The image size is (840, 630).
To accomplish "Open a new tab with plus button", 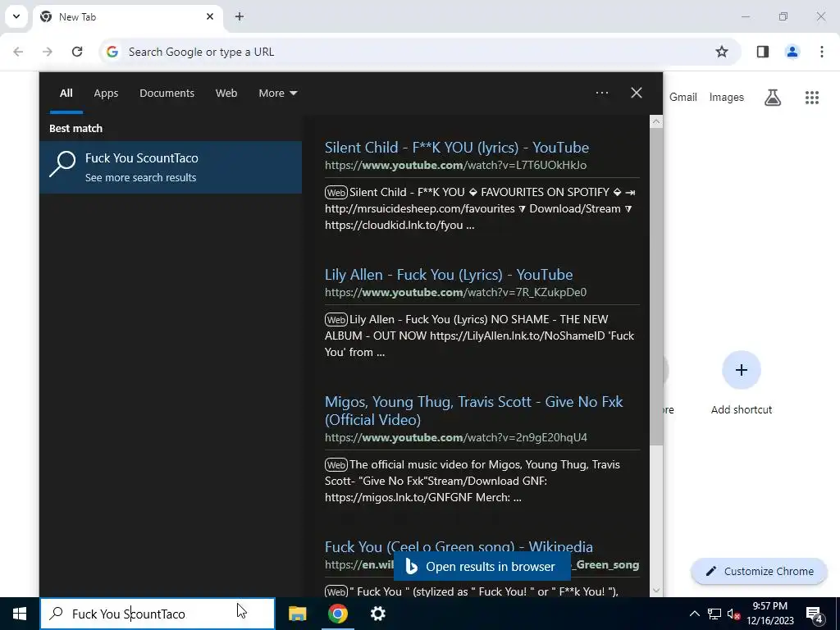I will (x=240, y=16).
